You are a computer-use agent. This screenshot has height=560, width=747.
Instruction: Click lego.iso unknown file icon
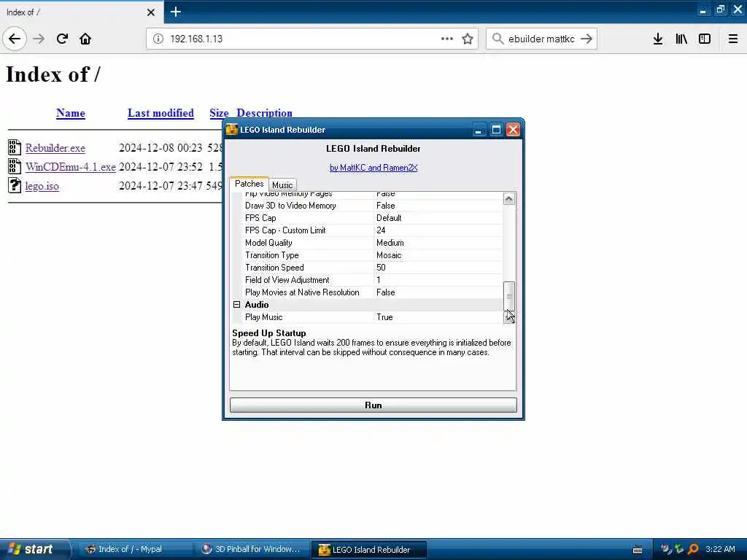coord(15,185)
